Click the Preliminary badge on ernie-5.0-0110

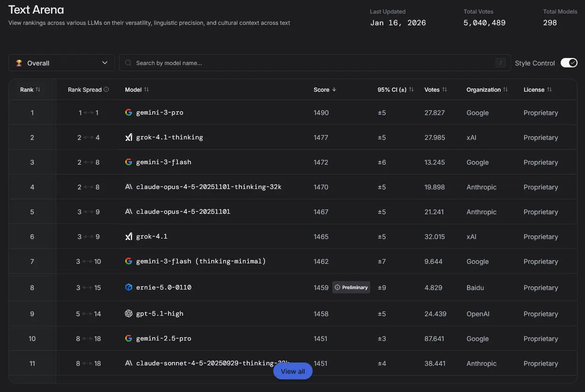point(351,287)
